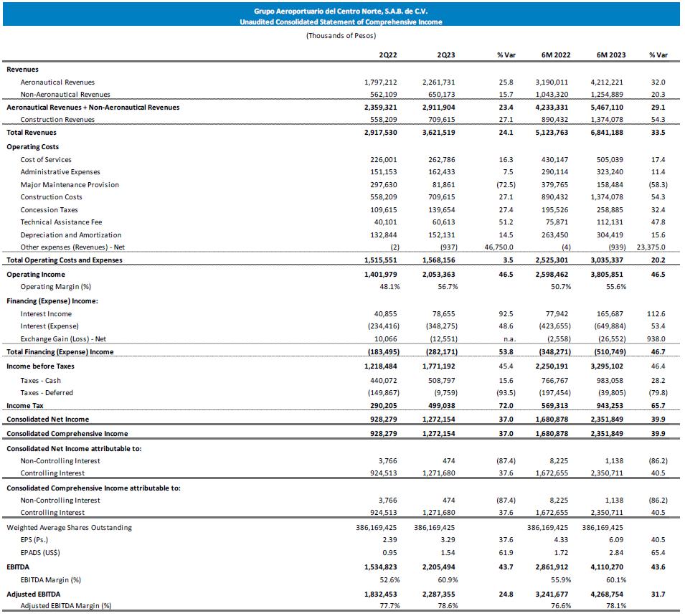Click the blue title banner of the statement
Image resolution: width=685 pixels, height=616 pixels.
tap(341, 16)
